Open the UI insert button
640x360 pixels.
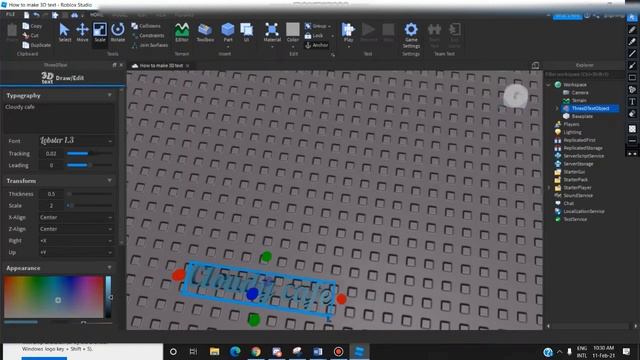tap(247, 32)
